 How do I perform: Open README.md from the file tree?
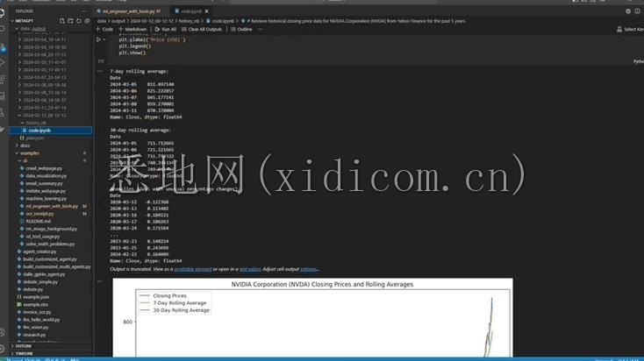click(x=38, y=221)
